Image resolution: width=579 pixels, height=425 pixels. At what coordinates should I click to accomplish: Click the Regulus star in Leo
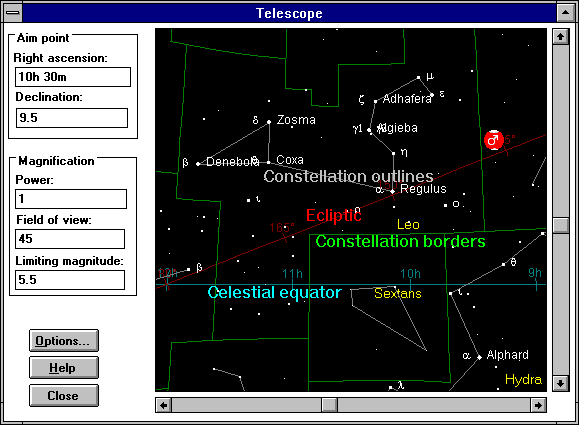click(x=393, y=191)
